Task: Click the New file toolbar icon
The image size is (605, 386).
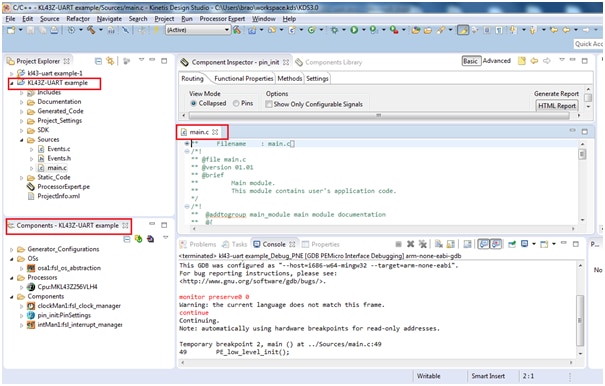Action: pyautogui.click(x=10, y=30)
